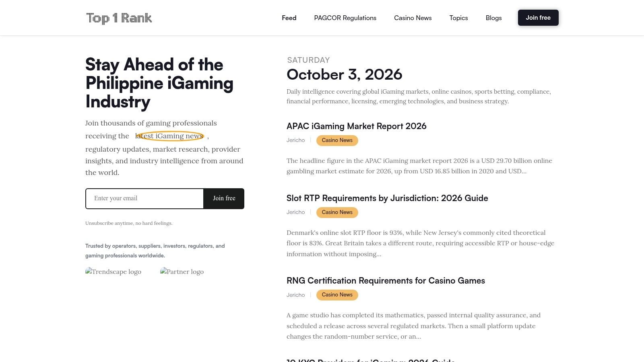
Task: Click the header Join free button
Action: coord(538,18)
